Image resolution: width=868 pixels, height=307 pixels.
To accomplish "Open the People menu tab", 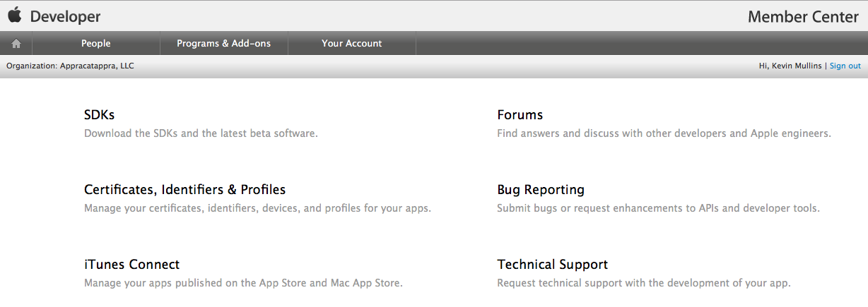I will 95,44.
